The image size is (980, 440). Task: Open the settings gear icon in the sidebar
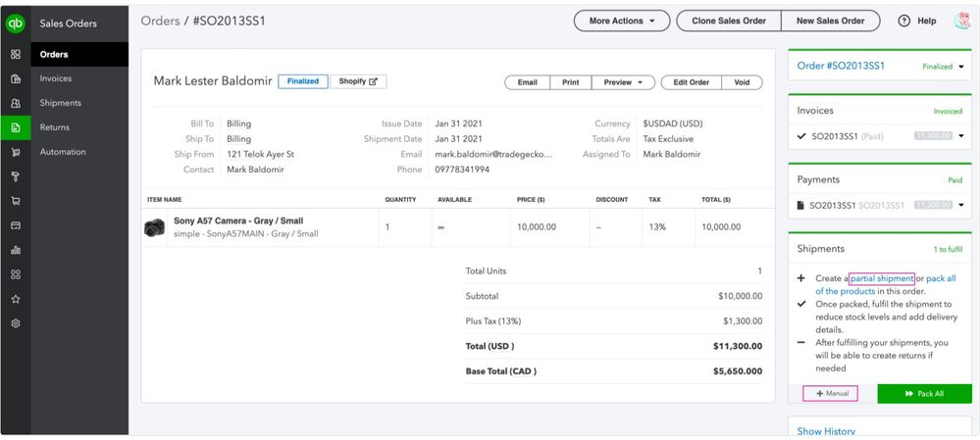coord(16,323)
